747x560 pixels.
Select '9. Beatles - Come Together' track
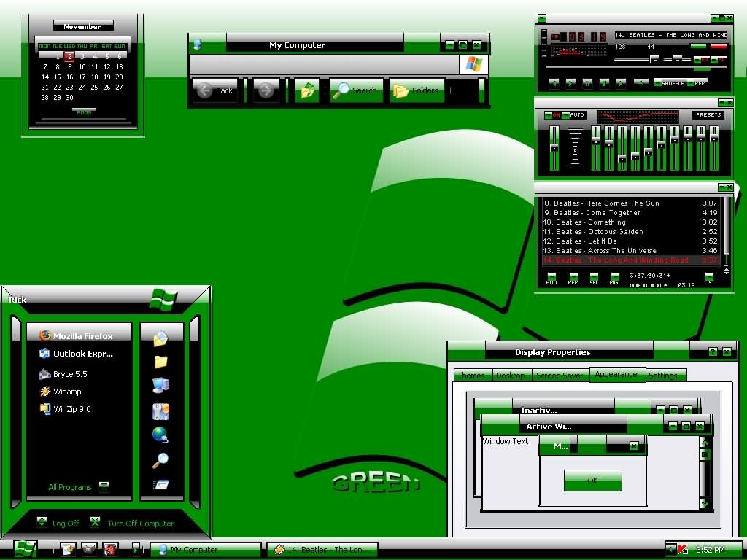click(x=630, y=212)
